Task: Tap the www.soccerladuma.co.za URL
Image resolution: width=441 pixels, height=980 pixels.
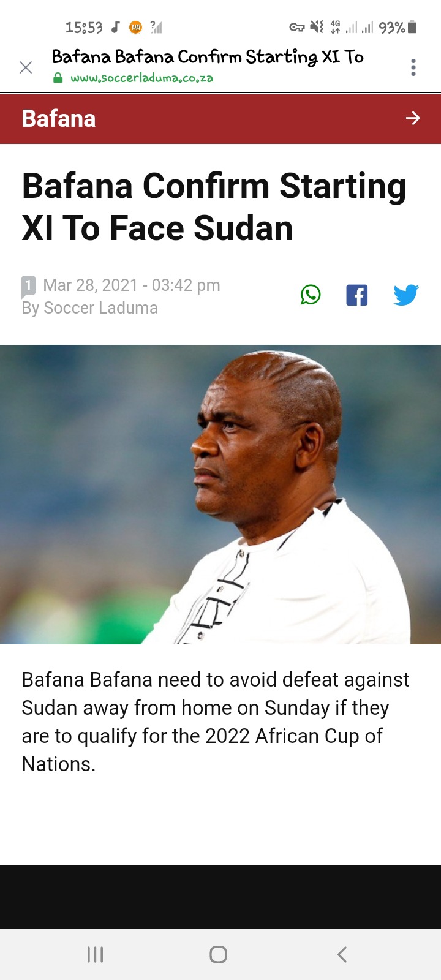Action: 142,78
